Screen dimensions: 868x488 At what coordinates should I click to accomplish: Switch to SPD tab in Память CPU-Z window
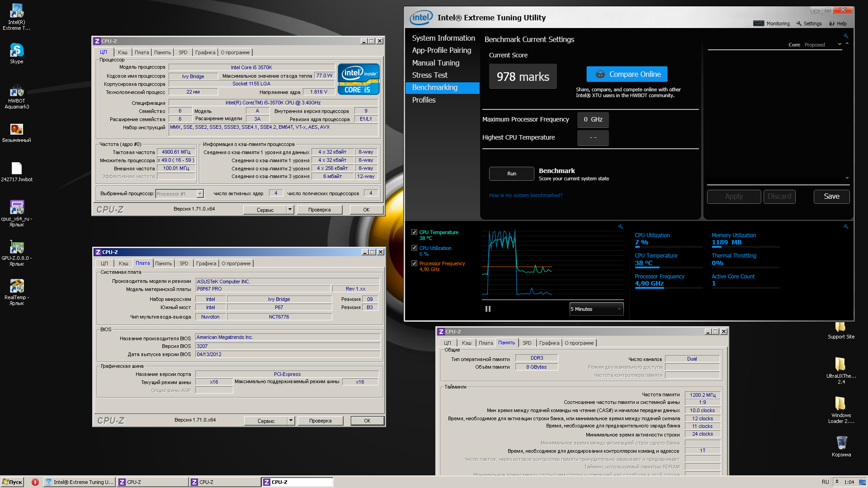click(x=527, y=343)
